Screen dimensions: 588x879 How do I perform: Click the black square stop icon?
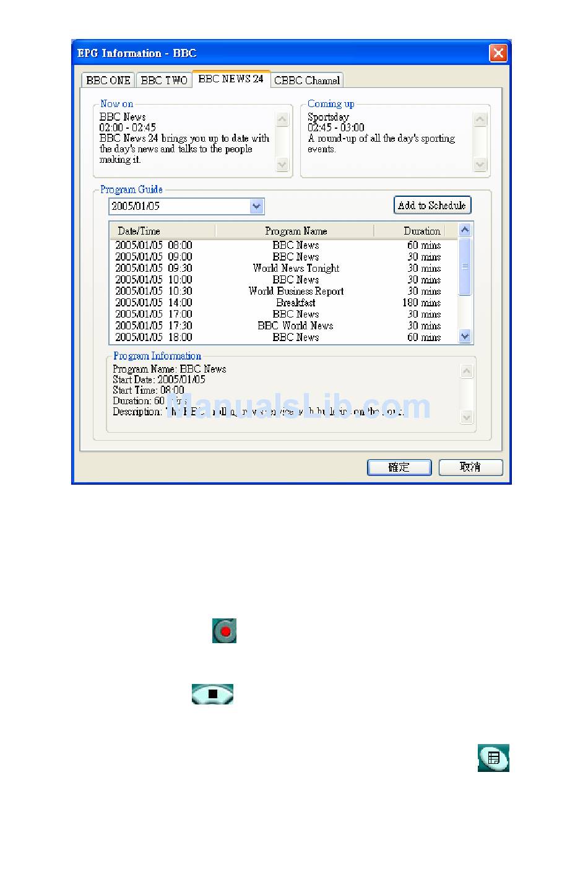[213, 694]
